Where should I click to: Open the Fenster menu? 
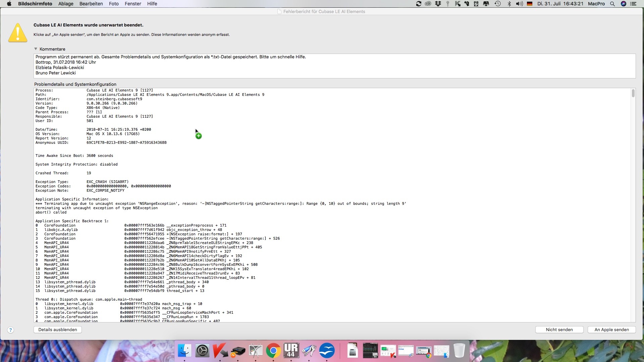click(133, 4)
